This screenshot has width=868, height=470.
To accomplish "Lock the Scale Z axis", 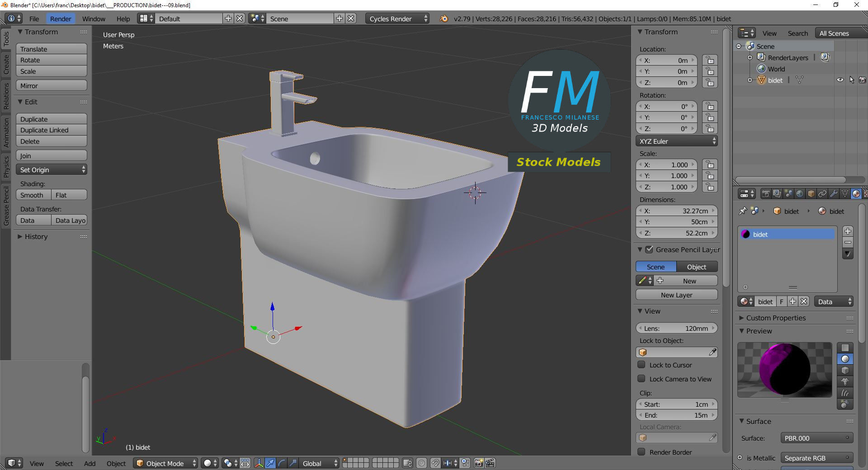I will point(710,187).
